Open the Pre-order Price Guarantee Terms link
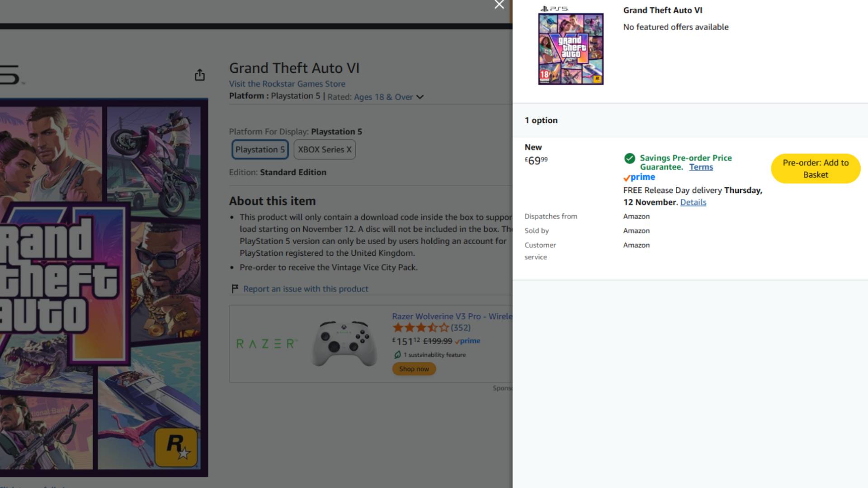This screenshot has height=488, width=868. coord(701,167)
